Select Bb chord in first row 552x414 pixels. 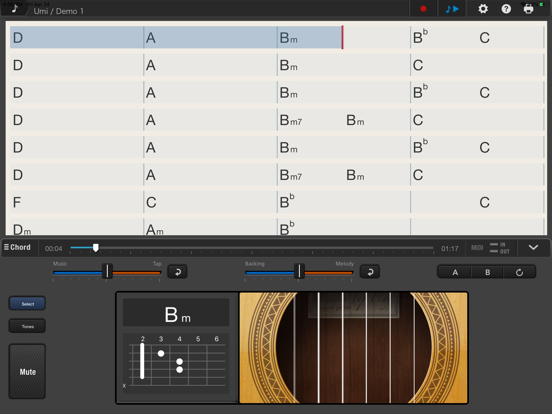(x=421, y=37)
